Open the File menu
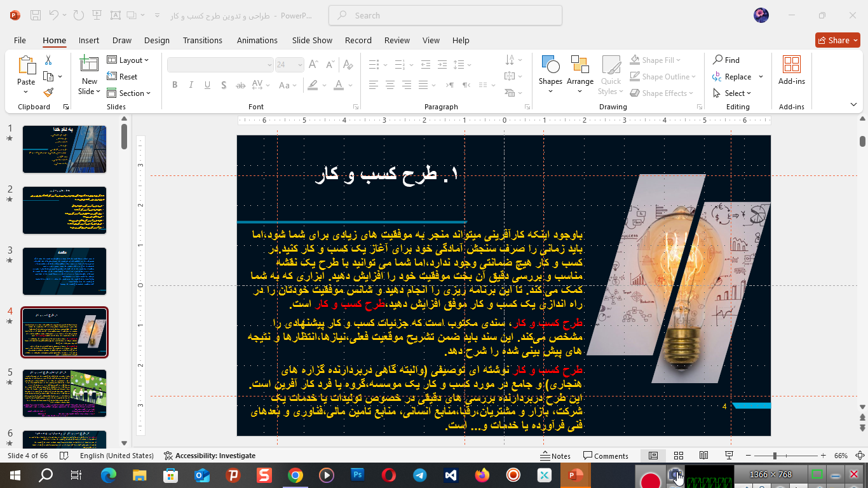 (20, 40)
